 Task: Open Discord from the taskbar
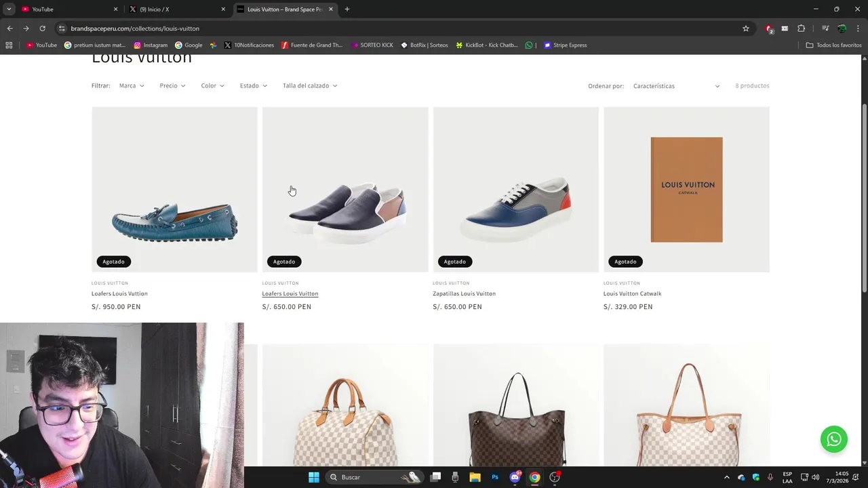pyautogui.click(x=515, y=477)
